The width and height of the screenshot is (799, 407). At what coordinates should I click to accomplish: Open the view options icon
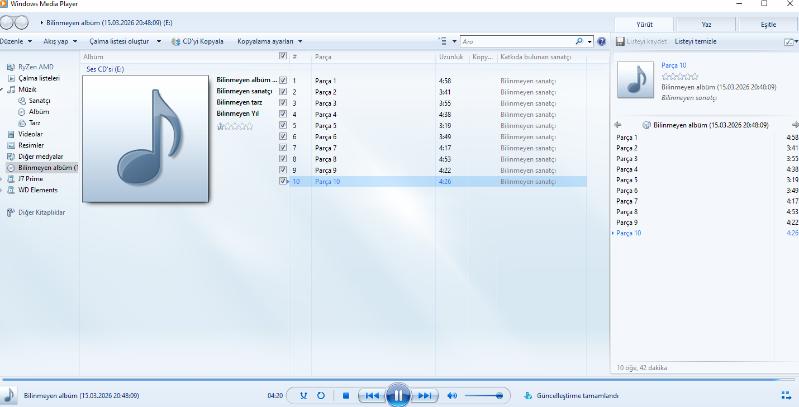(x=442, y=41)
